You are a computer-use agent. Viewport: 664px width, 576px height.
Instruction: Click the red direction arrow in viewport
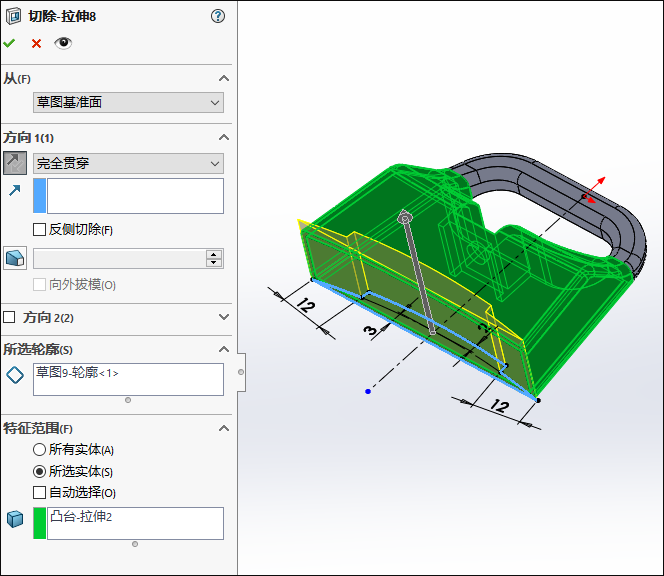coord(594,190)
